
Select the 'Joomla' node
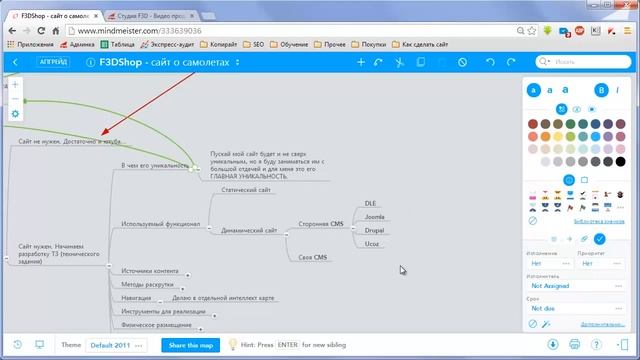(x=374, y=217)
